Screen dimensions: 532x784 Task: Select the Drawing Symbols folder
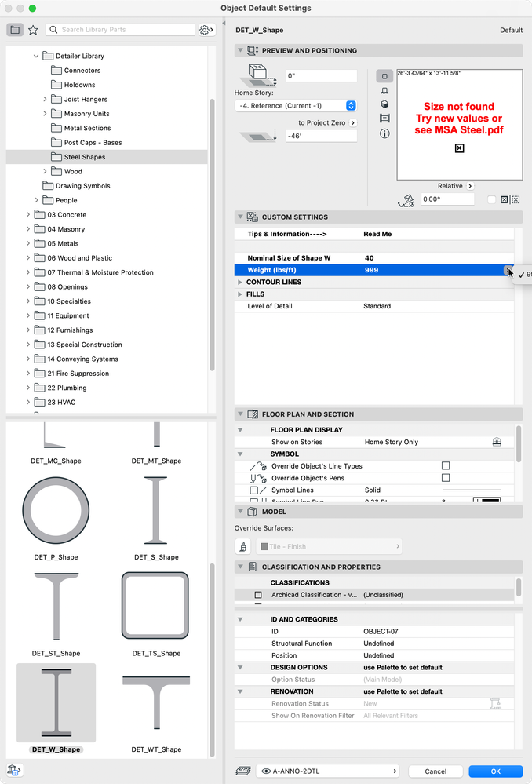pyautogui.click(x=107, y=186)
